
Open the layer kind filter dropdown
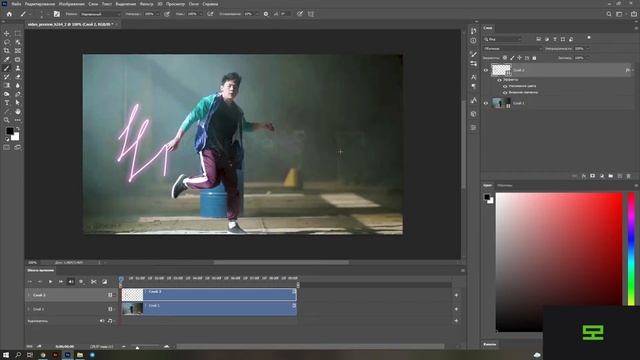pos(503,39)
